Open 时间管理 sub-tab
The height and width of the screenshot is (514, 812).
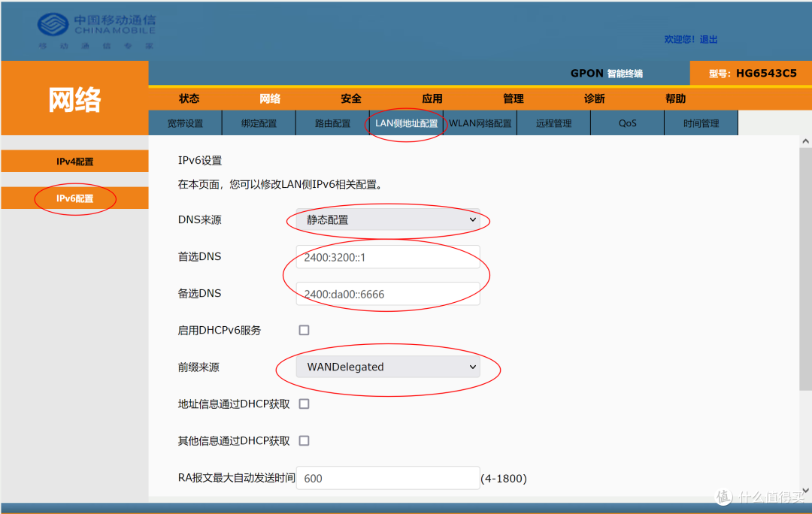point(701,122)
